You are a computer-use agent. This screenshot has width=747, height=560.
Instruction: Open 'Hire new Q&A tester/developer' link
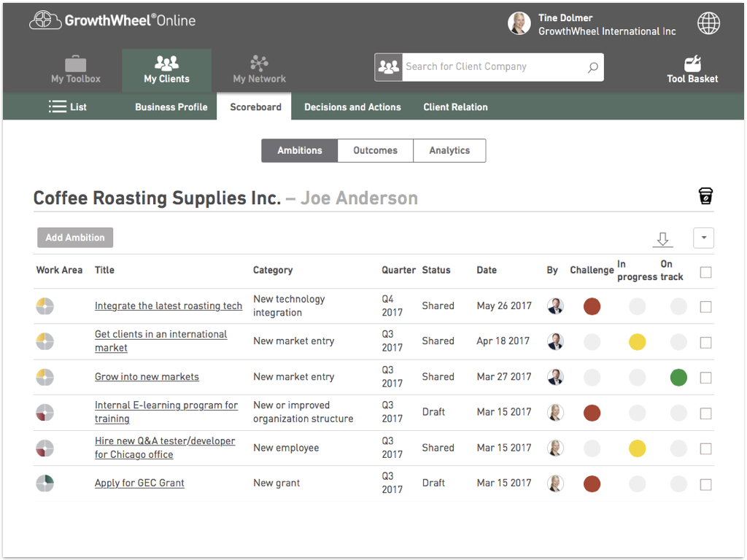164,448
